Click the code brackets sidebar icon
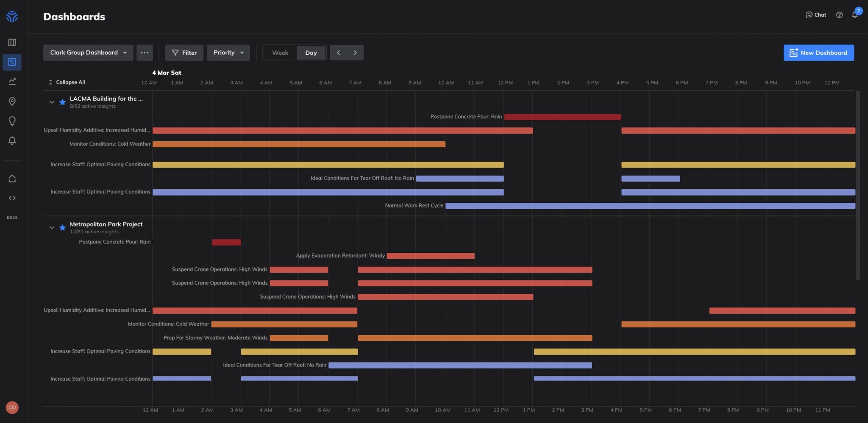 point(12,198)
